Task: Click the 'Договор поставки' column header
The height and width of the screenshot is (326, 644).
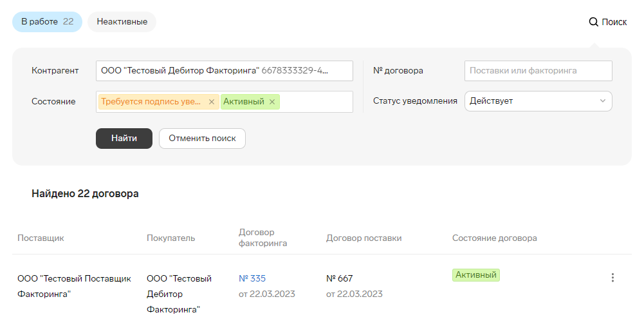Action: click(x=364, y=238)
